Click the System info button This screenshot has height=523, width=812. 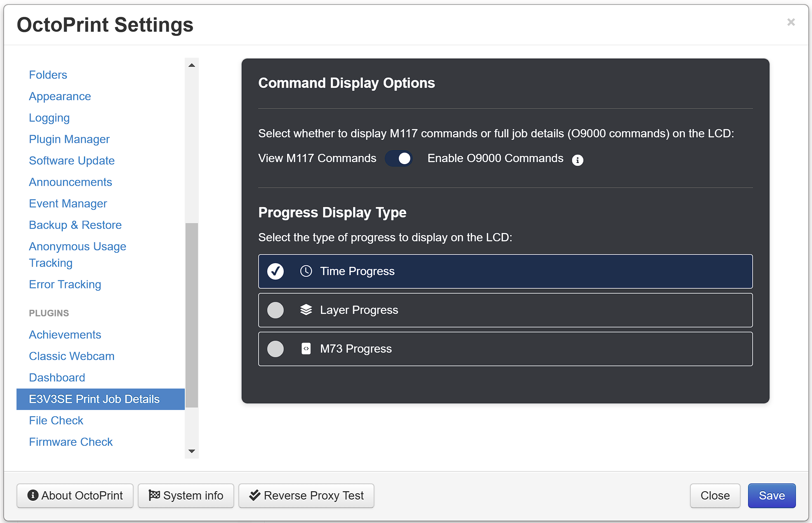coord(186,496)
